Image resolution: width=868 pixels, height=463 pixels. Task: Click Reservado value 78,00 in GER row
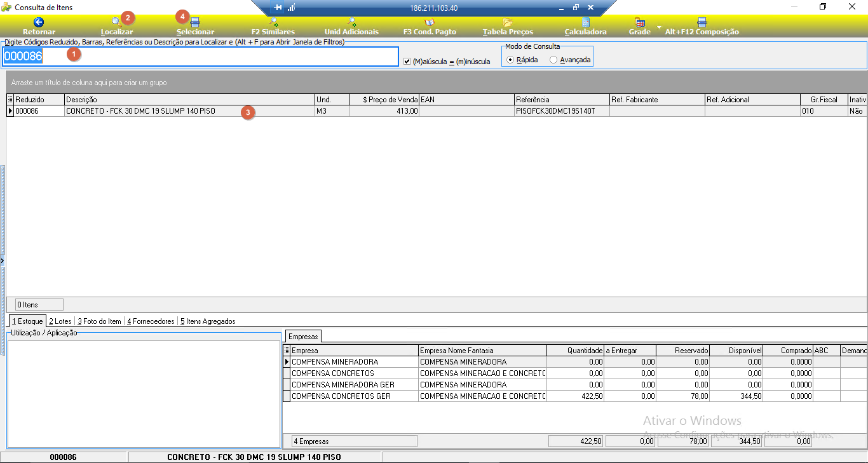[684, 396]
